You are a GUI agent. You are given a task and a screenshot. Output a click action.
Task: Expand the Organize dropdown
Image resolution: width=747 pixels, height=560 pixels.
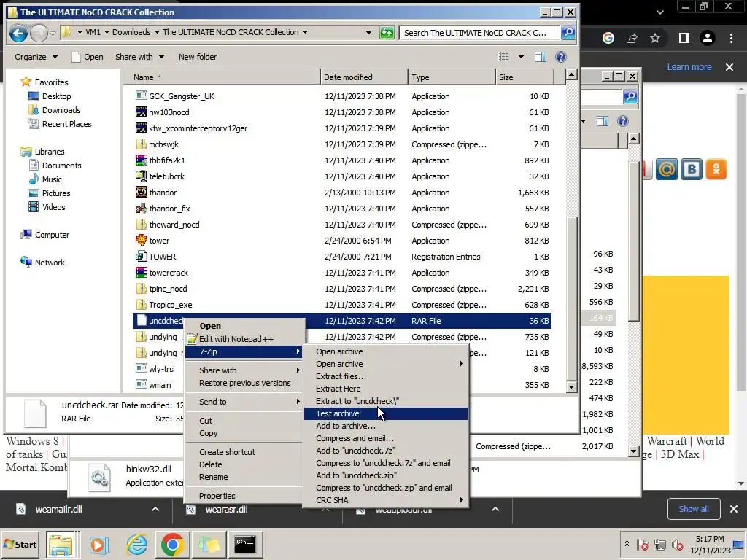pos(36,57)
